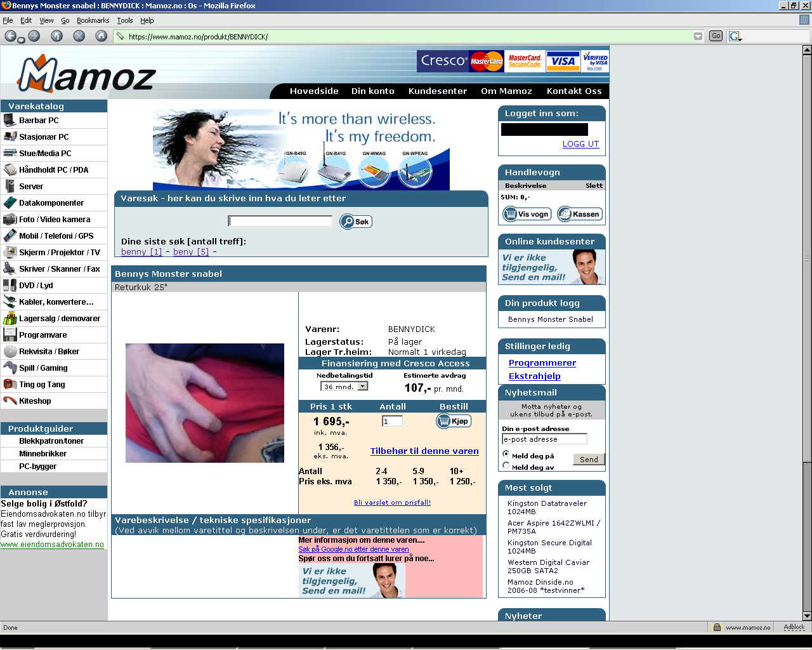Open the Bærbar PC laptop icon category

coord(10,120)
